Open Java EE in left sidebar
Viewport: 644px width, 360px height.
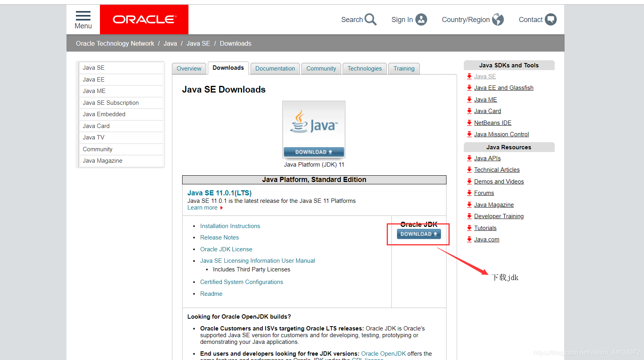pos(121,80)
